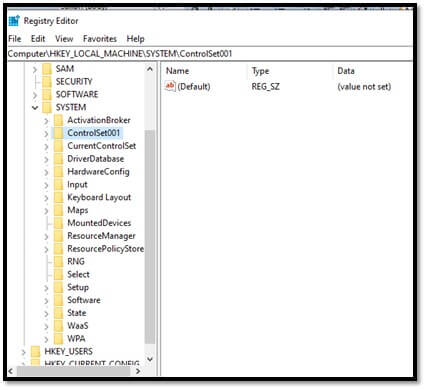
Task: Click the Select folder icon
Action: (x=59, y=275)
